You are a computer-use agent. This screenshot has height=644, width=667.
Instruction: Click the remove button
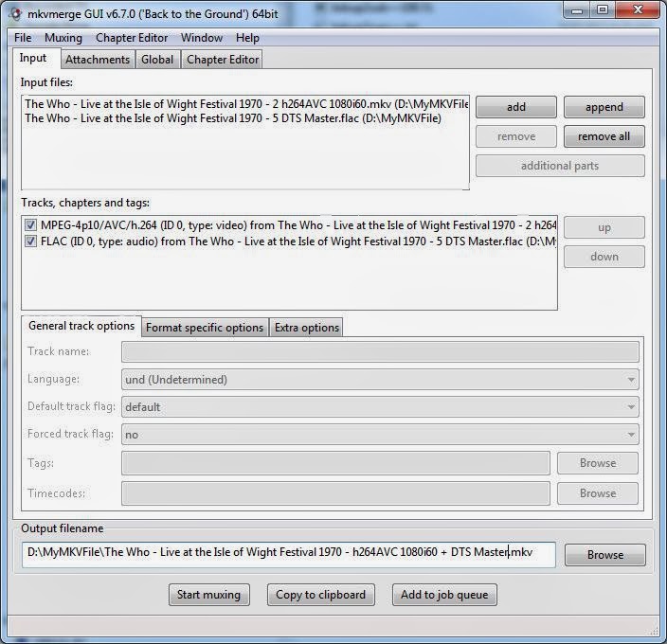pos(516,136)
